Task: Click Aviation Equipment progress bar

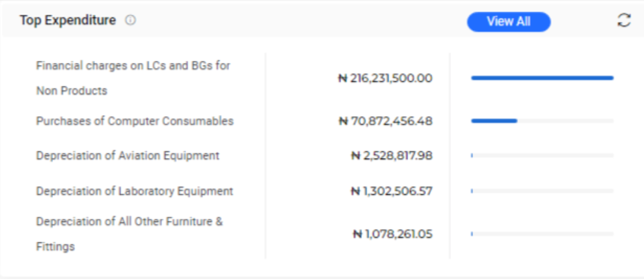Action: coord(542,155)
